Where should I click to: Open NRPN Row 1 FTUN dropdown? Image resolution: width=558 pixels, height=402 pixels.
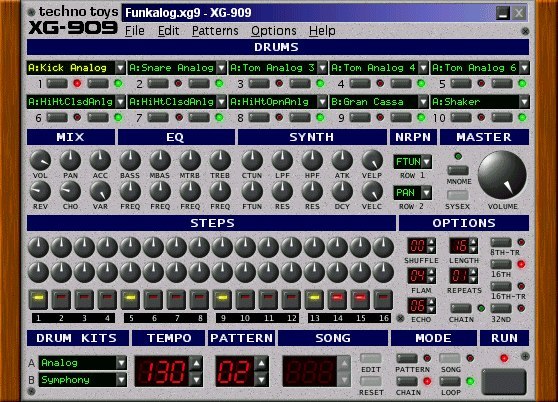[426, 162]
